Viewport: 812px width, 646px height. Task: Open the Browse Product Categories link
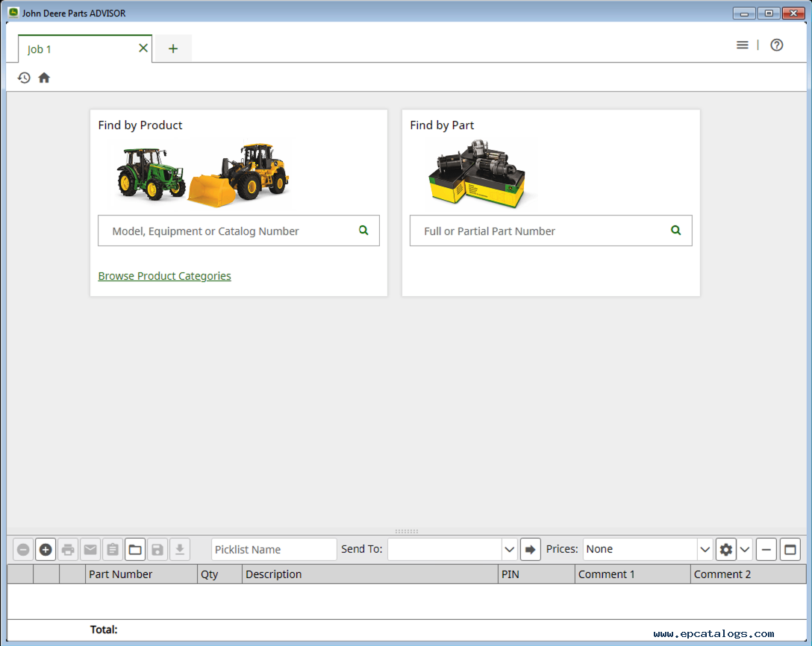(x=164, y=276)
